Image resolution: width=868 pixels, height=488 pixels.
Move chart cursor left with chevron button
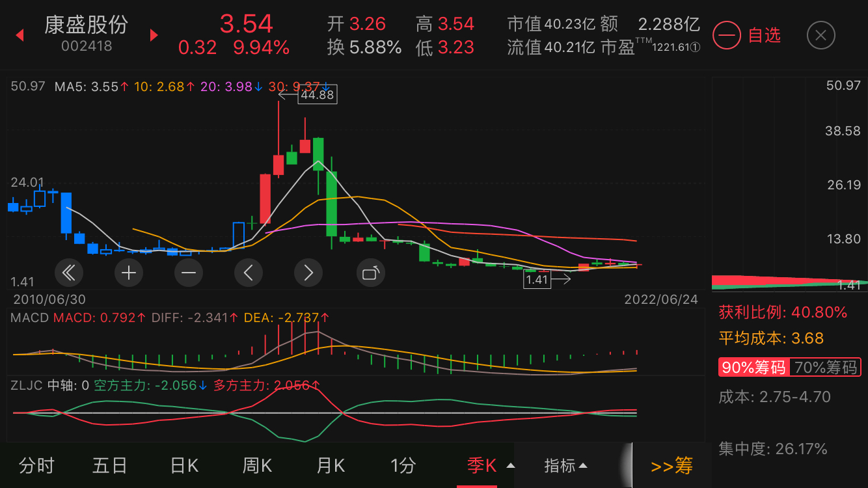pyautogui.click(x=249, y=273)
